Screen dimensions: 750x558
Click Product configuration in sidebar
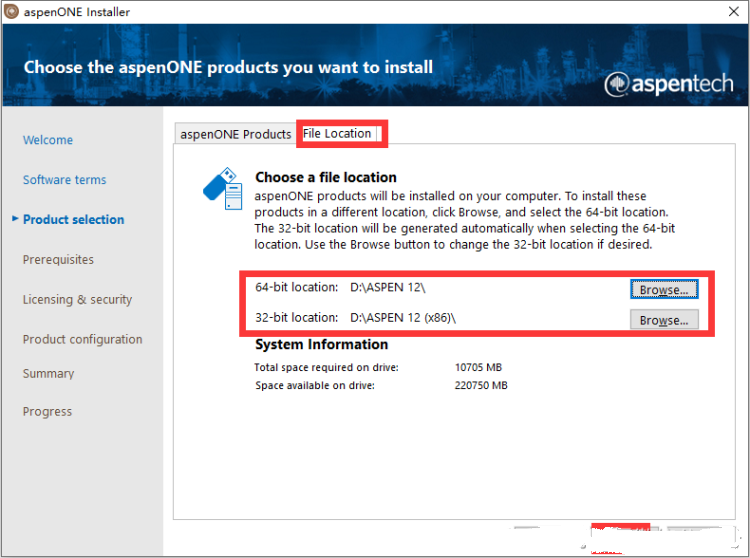coord(83,339)
